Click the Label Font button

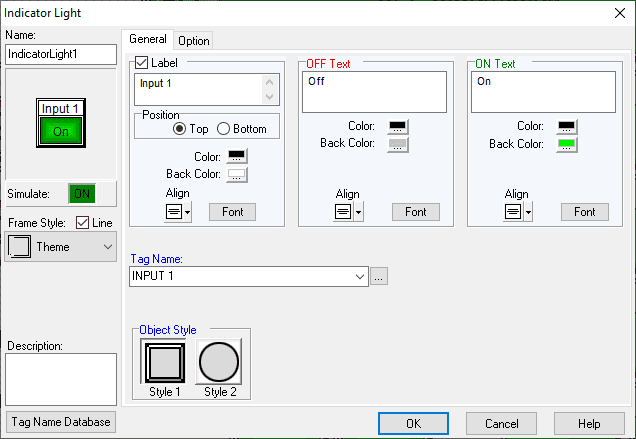tap(232, 212)
